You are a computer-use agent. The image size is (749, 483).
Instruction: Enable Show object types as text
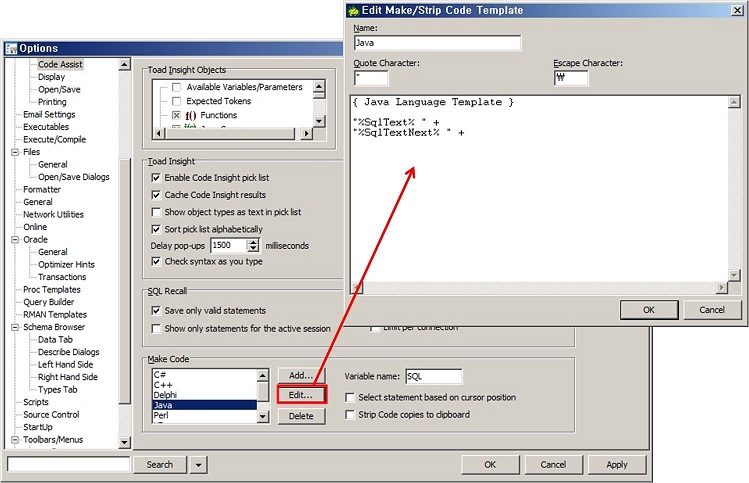tap(156, 212)
